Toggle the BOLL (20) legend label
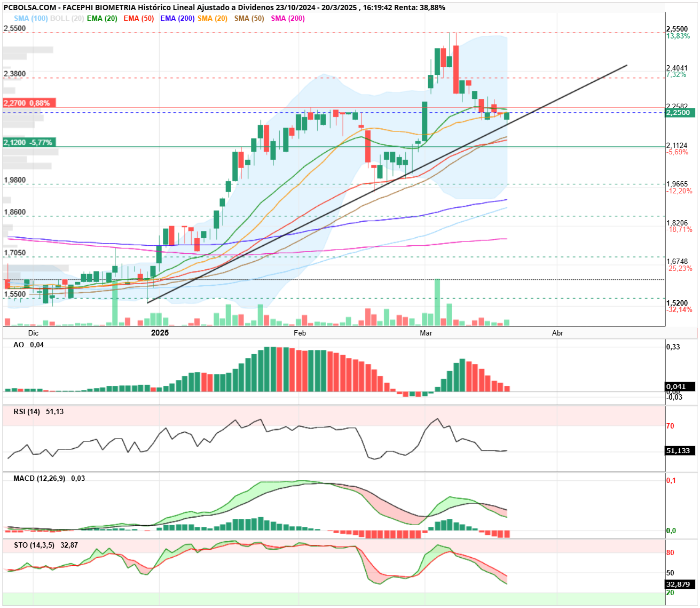 point(67,18)
